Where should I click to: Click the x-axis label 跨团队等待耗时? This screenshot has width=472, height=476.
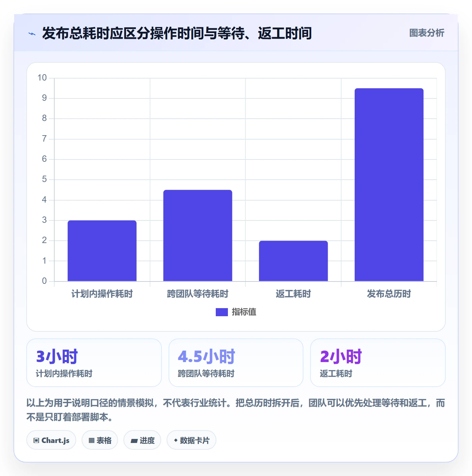click(198, 294)
